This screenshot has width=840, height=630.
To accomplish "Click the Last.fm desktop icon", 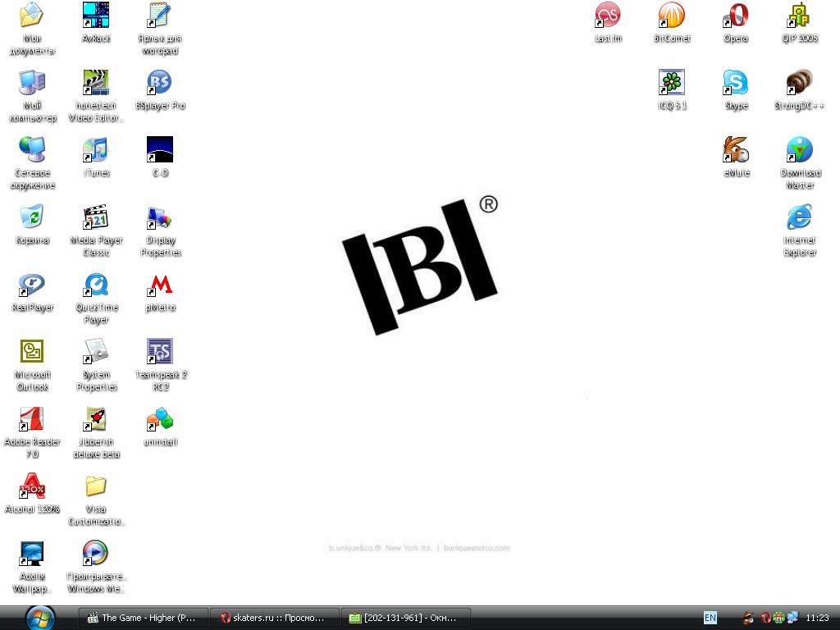I will 608,16.
